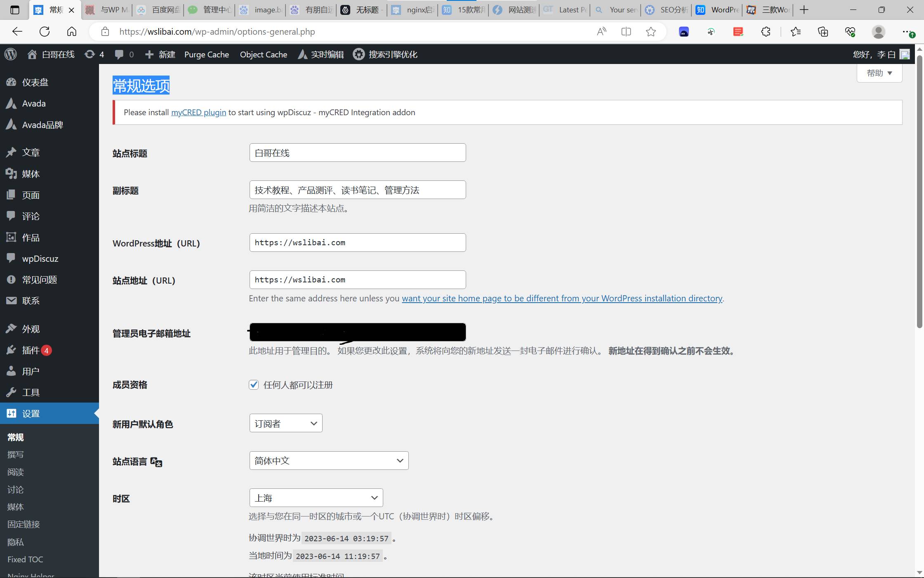The height and width of the screenshot is (578, 924).
Task: Click the search engine optimization gear icon
Action: pyautogui.click(x=358, y=54)
